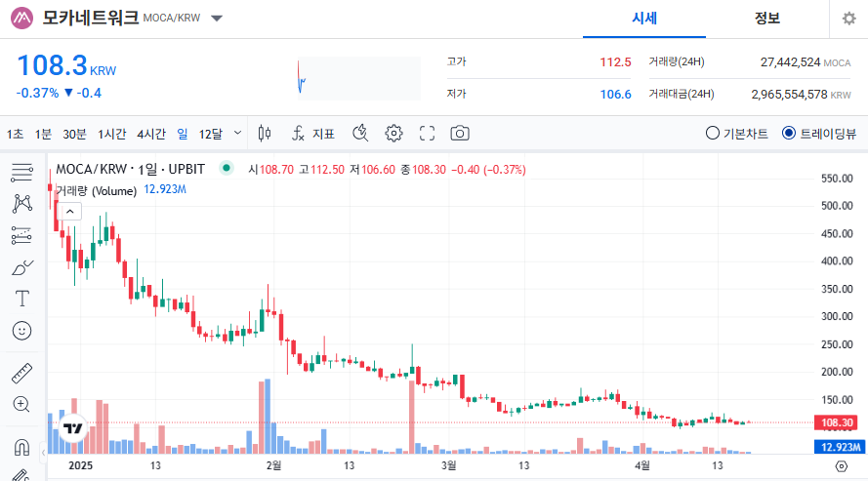
Task: Click the 4월 label on time axis
Action: pyautogui.click(x=642, y=465)
